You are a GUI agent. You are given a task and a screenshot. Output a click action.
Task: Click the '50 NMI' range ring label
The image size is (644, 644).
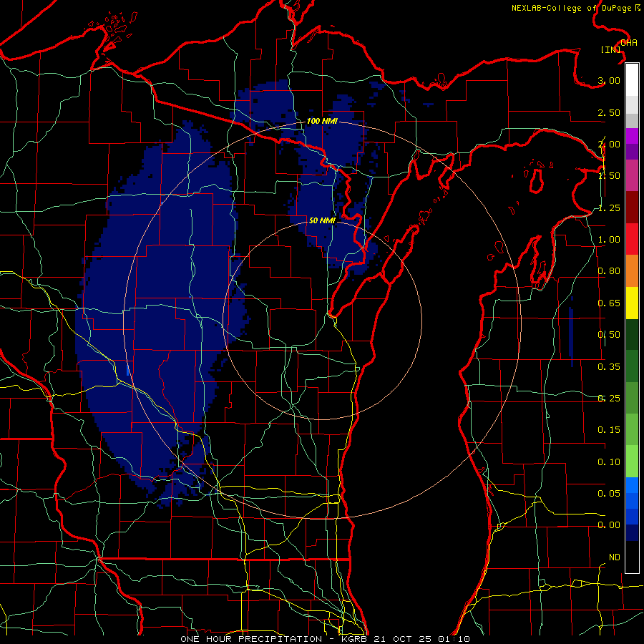(322, 220)
